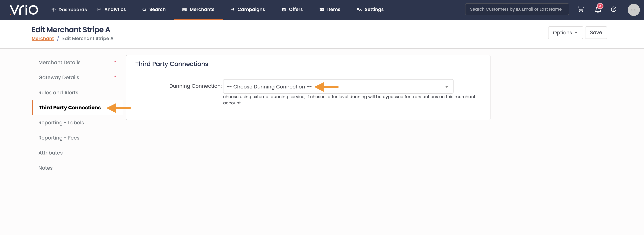Open the Items menu
The height and width of the screenshot is (235, 644).
click(x=330, y=9)
